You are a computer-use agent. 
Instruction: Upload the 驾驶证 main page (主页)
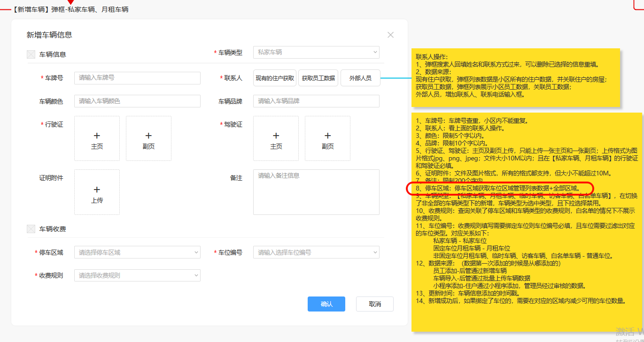click(x=276, y=138)
